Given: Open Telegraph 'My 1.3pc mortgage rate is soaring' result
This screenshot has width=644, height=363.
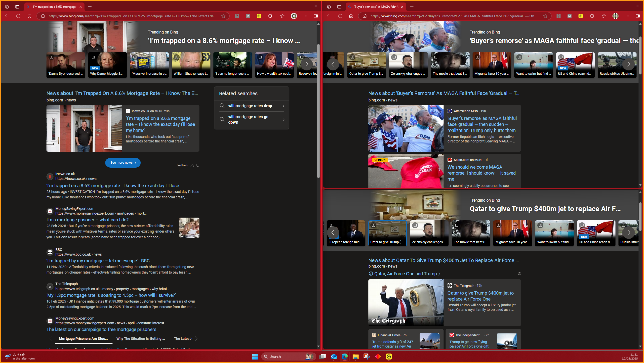Looking at the screenshot, I should 111,296.
